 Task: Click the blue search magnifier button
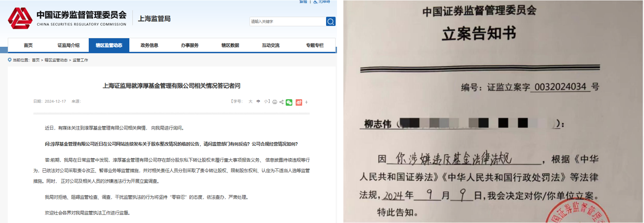coord(331,21)
